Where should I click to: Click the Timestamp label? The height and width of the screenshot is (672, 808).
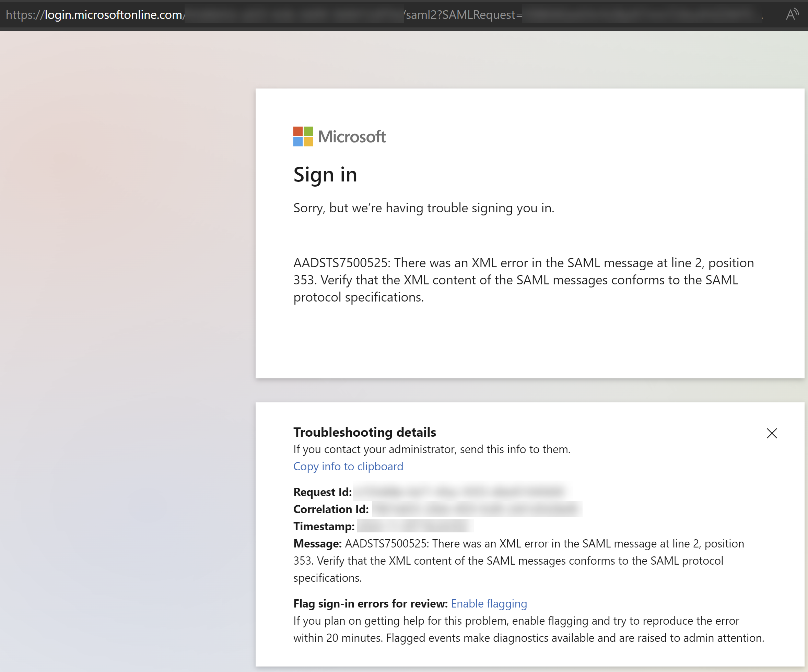[x=324, y=526]
